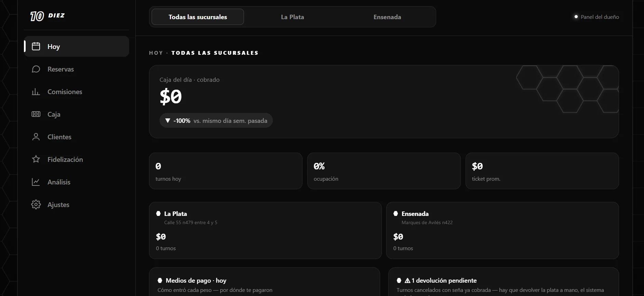
Task: Open the Análisis section
Action: [x=77, y=182]
